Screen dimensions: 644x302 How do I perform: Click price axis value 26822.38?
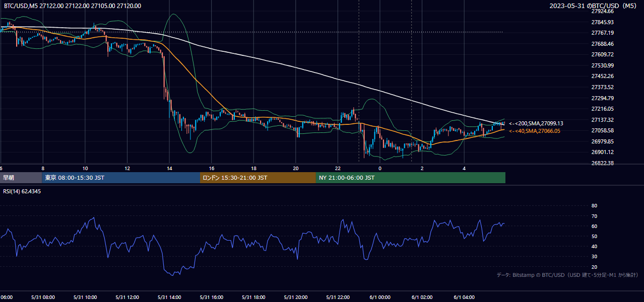[x=602, y=163]
